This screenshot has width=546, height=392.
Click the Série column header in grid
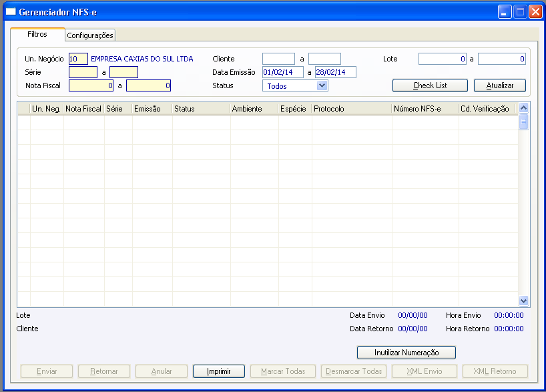(x=118, y=109)
